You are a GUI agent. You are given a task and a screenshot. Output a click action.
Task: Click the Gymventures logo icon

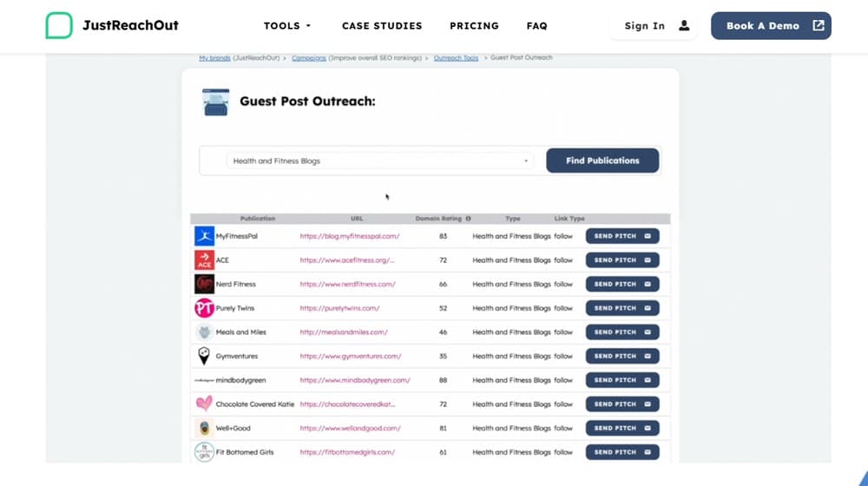point(204,356)
